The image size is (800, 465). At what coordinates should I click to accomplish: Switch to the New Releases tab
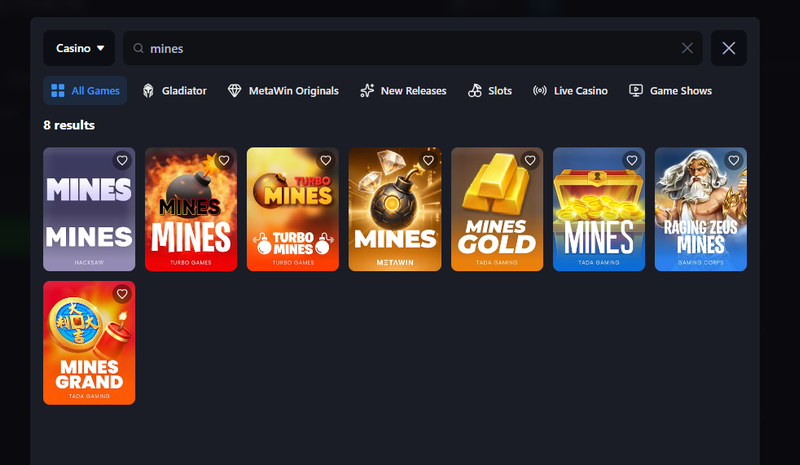click(x=403, y=90)
